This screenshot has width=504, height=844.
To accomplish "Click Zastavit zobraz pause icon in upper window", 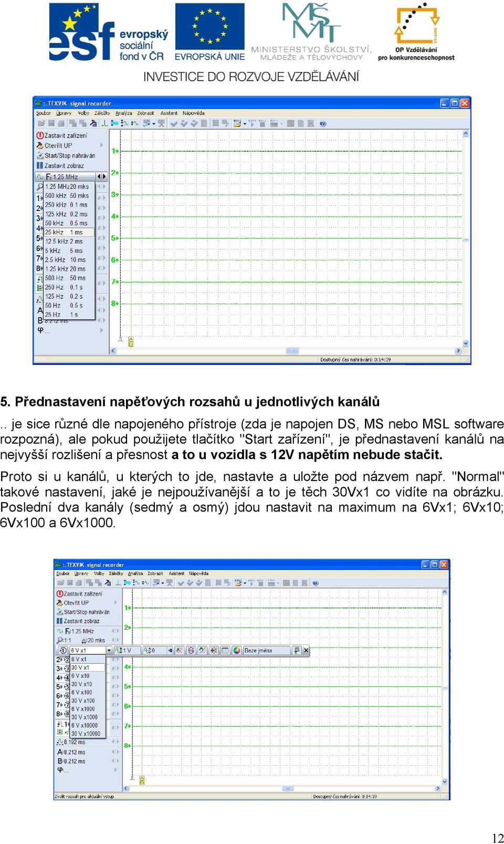I will tap(40, 165).
